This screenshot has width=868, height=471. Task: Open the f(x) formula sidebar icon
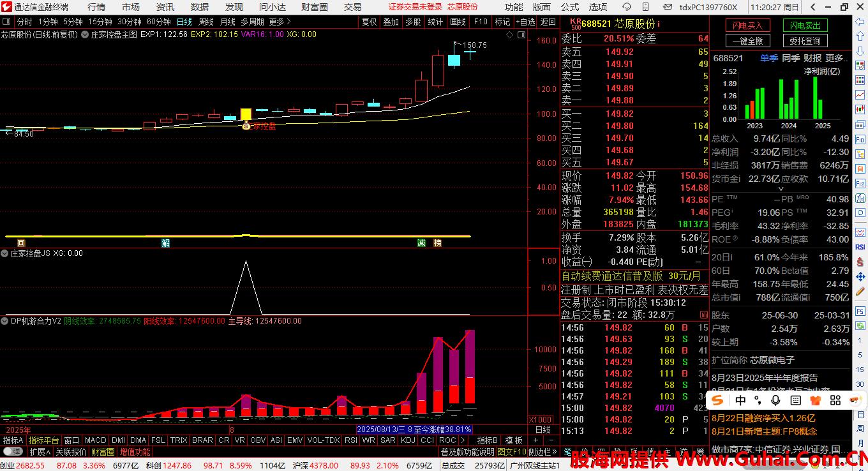click(860, 198)
